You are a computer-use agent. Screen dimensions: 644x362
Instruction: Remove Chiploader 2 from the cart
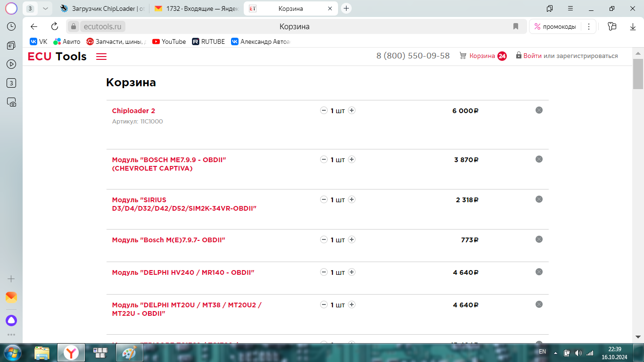(x=539, y=110)
